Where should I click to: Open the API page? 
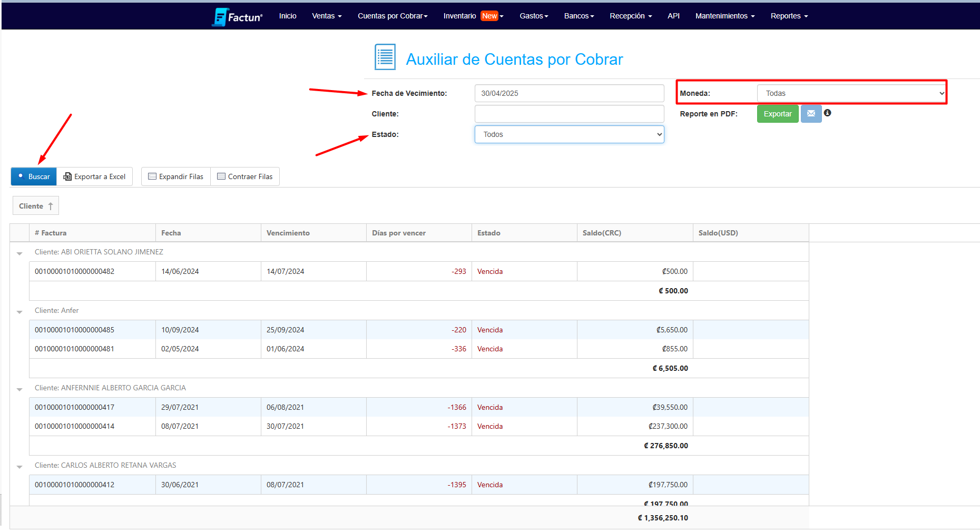coord(673,16)
